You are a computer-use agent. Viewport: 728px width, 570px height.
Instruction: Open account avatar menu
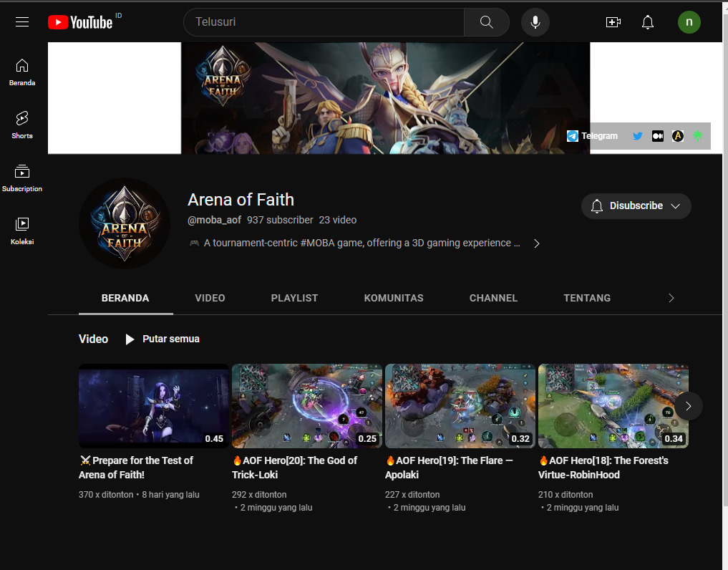(689, 21)
